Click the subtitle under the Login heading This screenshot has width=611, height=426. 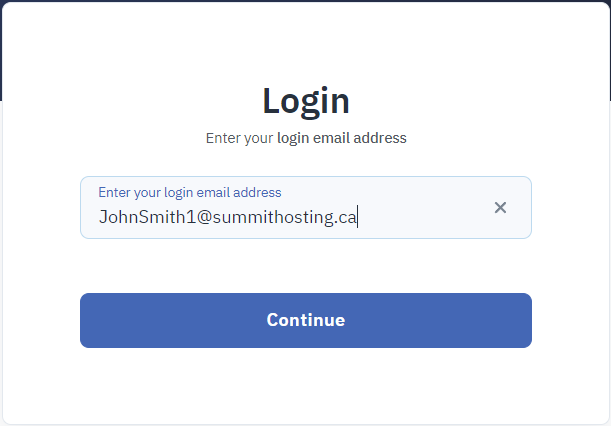click(x=306, y=138)
